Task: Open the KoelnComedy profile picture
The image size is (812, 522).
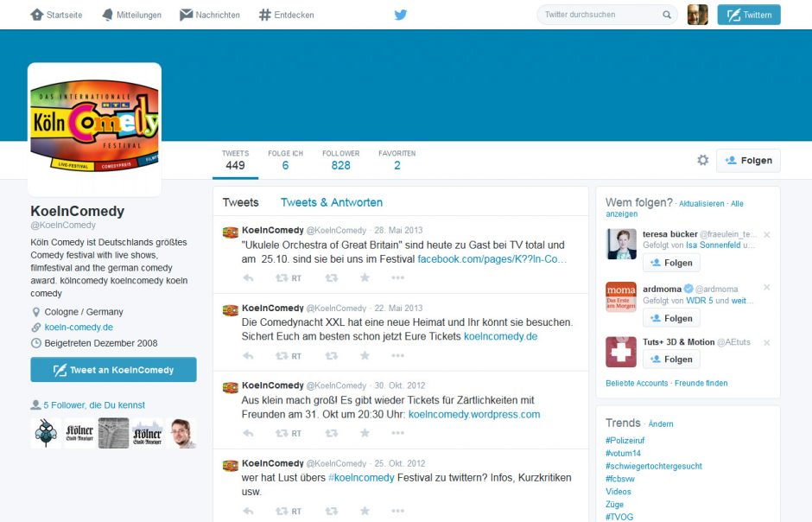Action: pos(94,130)
